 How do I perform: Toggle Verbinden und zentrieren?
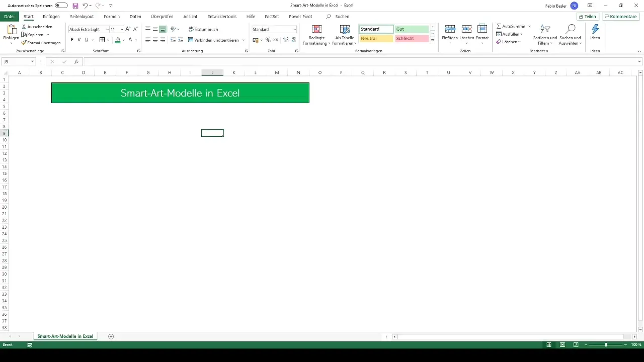click(x=213, y=40)
